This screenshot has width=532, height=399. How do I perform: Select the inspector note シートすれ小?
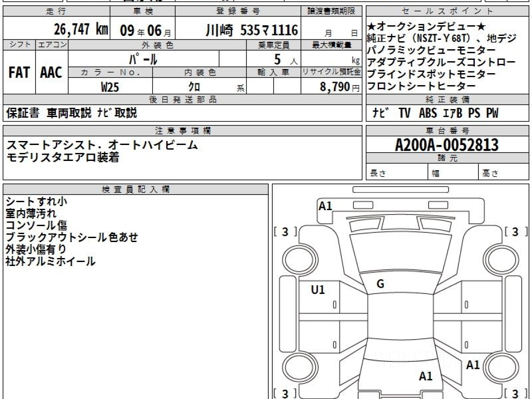(x=36, y=202)
